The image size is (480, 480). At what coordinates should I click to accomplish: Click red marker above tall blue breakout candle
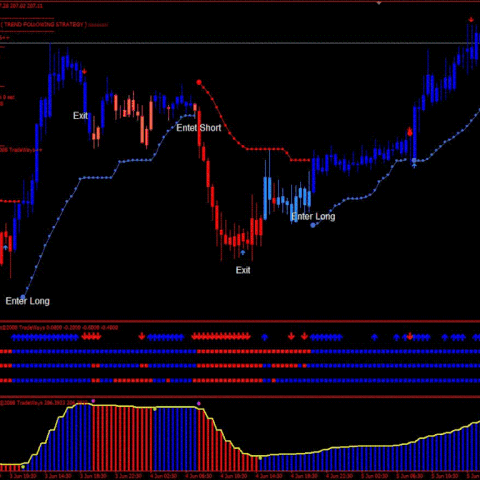[x=410, y=132]
